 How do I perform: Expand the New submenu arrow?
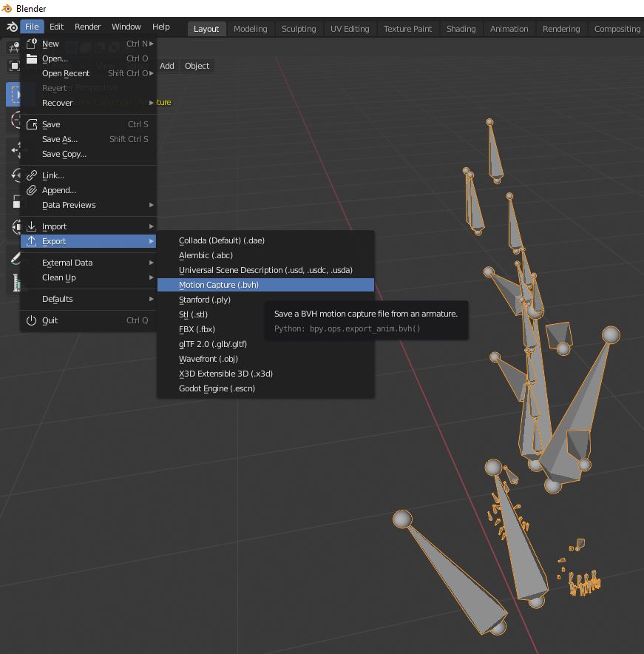[x=152, y=44]
